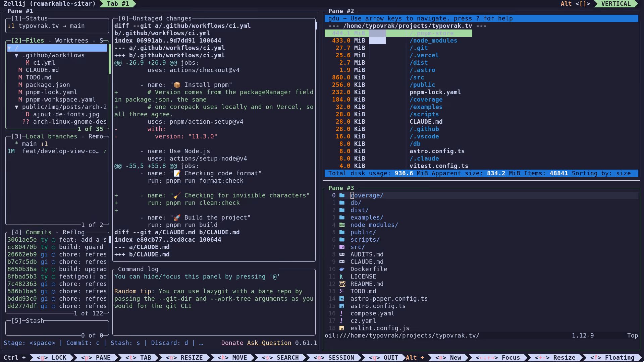Click the folder icon beside scripts/

342,240
